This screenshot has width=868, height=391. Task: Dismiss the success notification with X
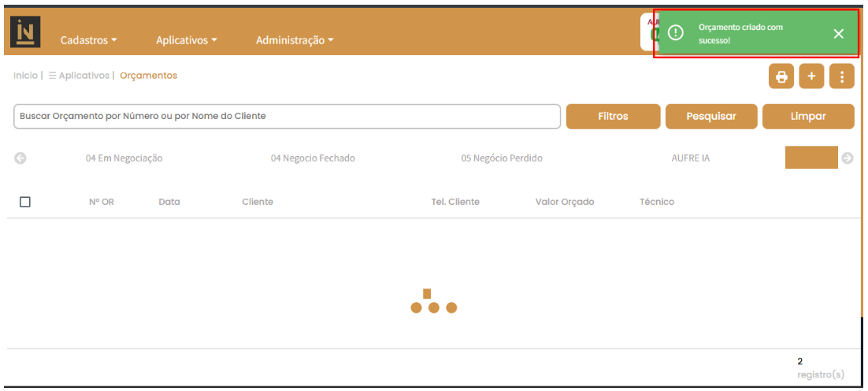pos(838,33)
